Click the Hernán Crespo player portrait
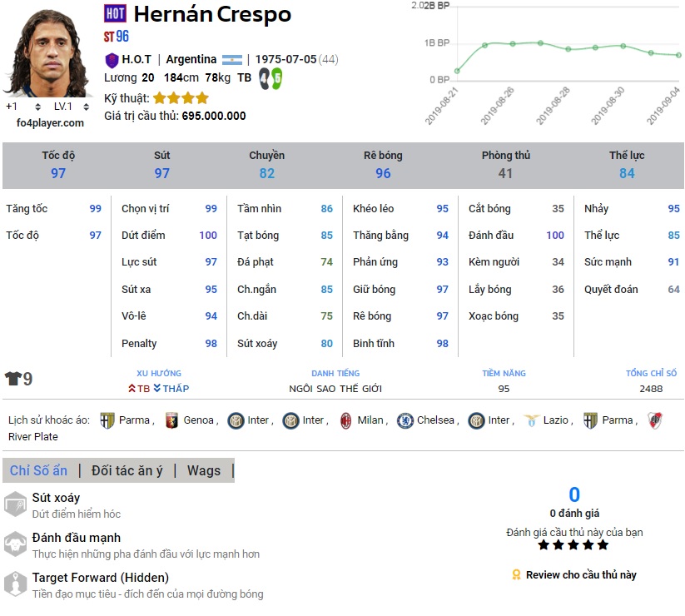This screenshot has width=685, height=616. point(47,53)
